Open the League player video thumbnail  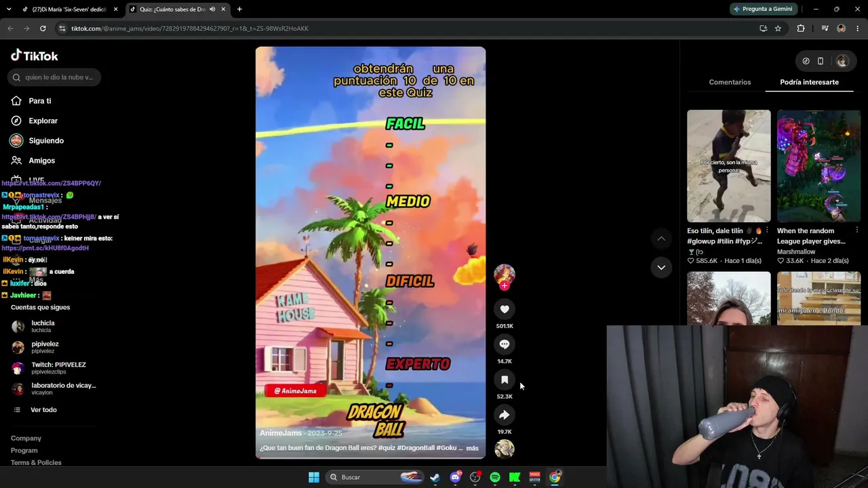point(818,166)
